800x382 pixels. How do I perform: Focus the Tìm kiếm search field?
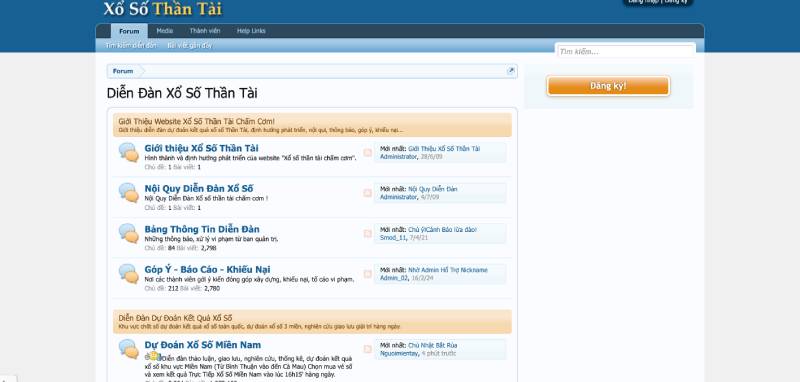[626, 52]
